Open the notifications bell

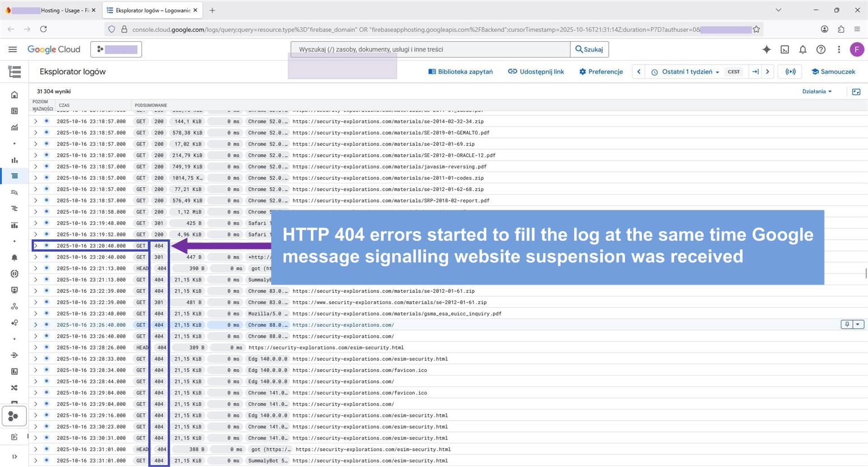coord(802,50)
